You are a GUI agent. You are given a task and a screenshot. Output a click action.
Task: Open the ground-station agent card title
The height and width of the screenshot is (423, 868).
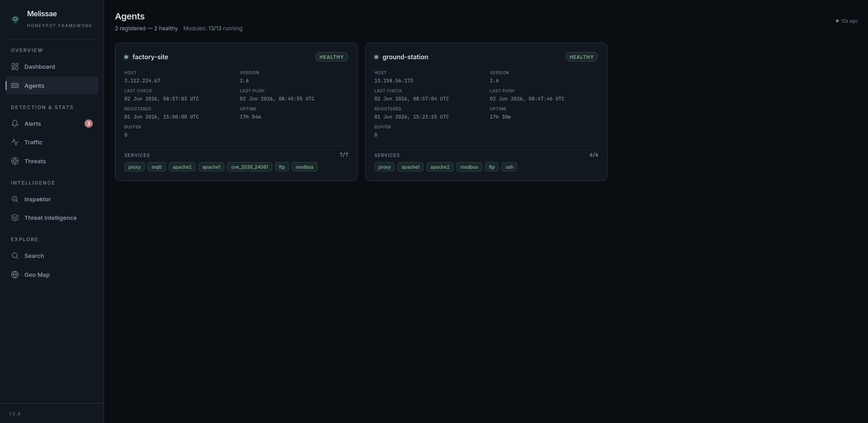click(x=405, y=57)
